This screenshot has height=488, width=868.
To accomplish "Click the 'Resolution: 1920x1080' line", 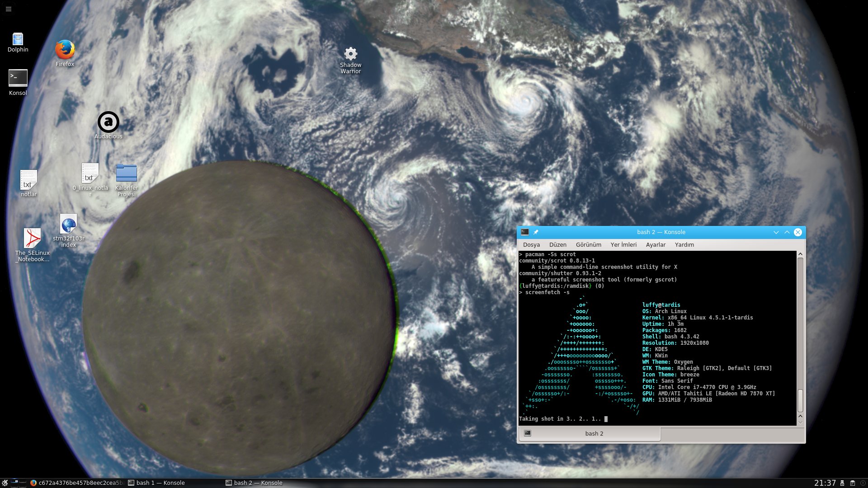I will [x=675, y=343].
